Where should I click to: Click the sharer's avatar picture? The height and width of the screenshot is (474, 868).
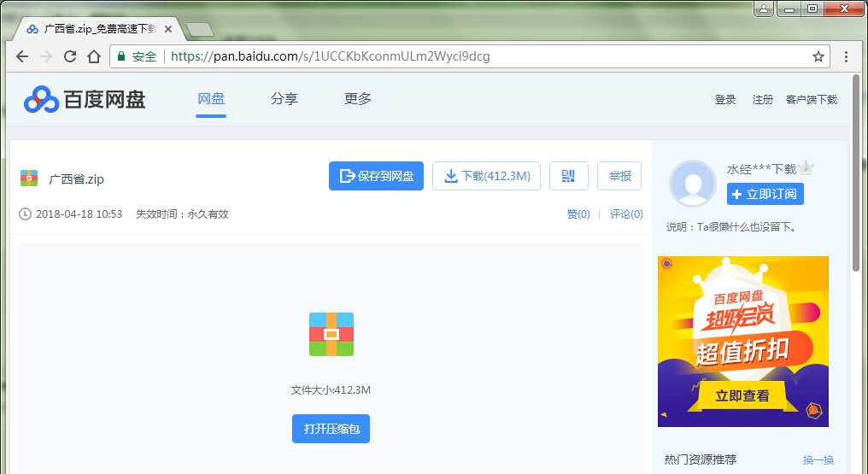click(x=693, y=183)
